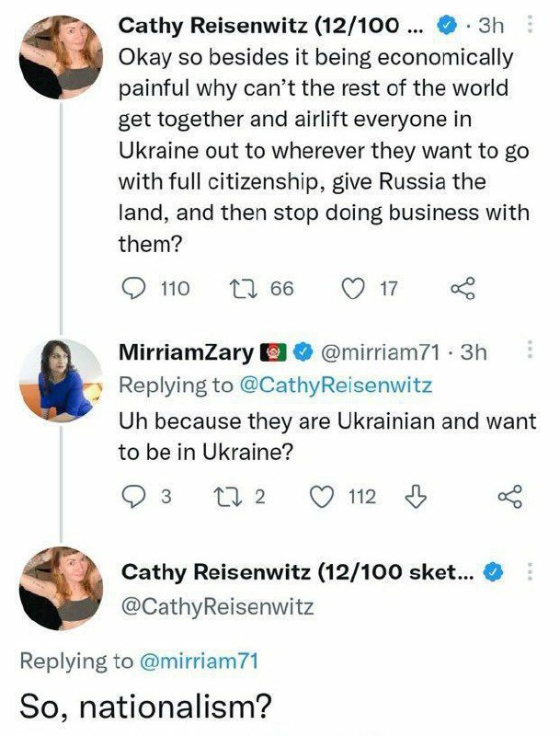Open more options menu on MirriamZary's tweet
This screenshot has height=736, width=560.
531,351
